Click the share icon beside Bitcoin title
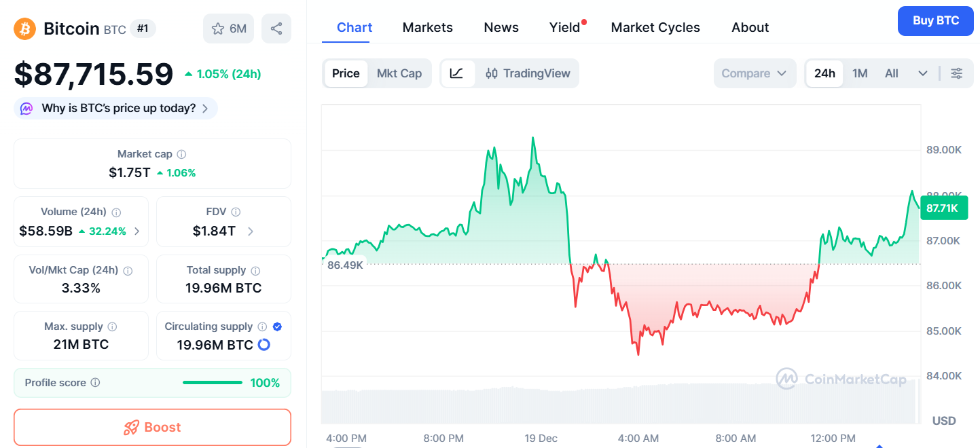This screenshot has height=448, width=980. tap(276, 29)
